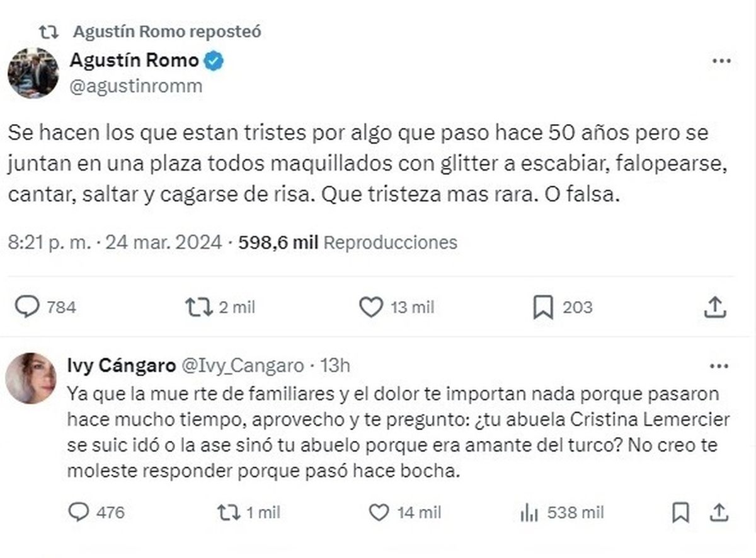Click the 'Agustín Romo reposteó' label
This screenshot has width=756, height=558.
pyautogui.click(x=167, y=31)
